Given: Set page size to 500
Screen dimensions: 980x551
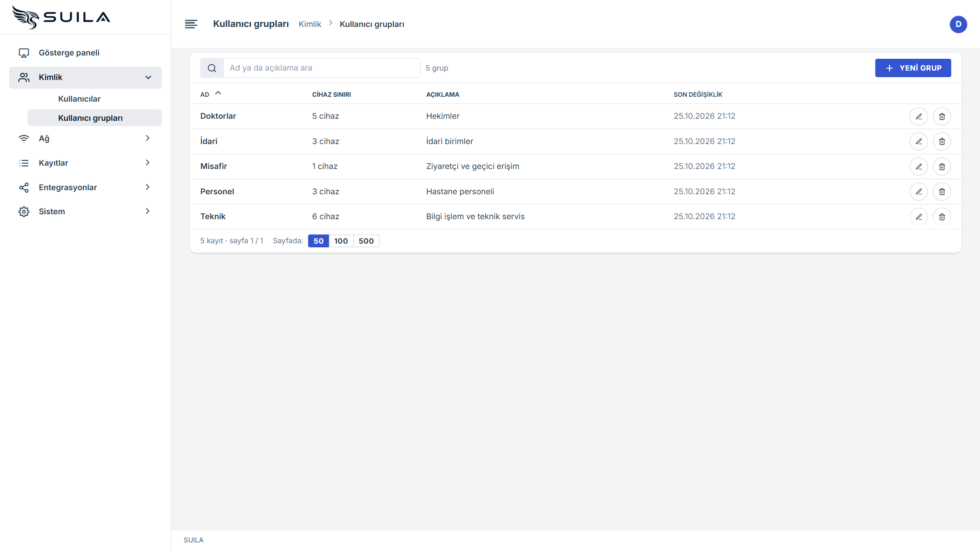Looking at the screenshot, I should (x=366, y=241).
